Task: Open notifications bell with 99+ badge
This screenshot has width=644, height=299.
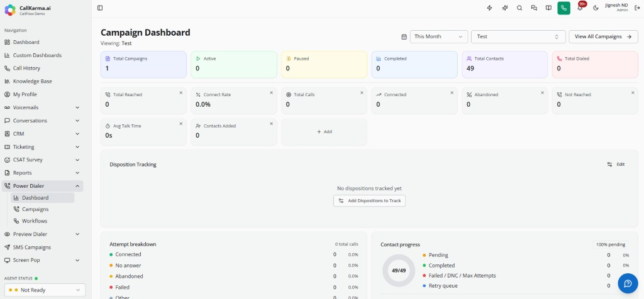Action: 580,8
